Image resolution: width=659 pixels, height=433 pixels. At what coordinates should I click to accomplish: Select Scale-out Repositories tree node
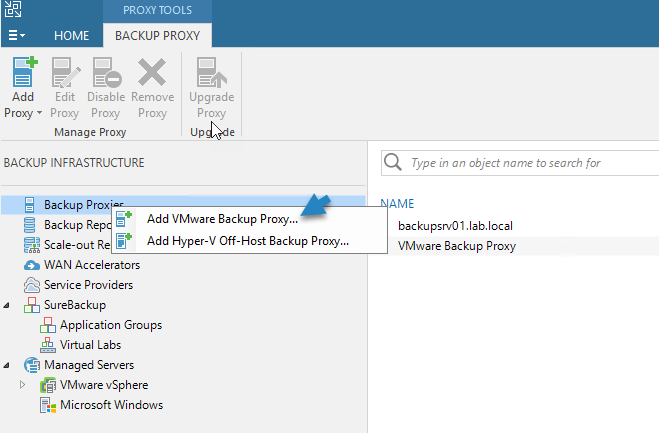tap(77, 245)
